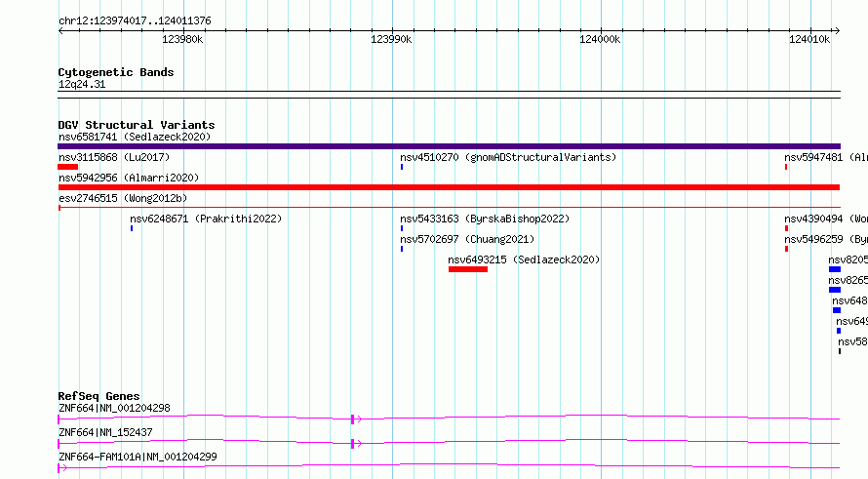Select the blue bar under nsv8205
The width and height of the screenshot is (868, 479).
[x=835, y=269]
